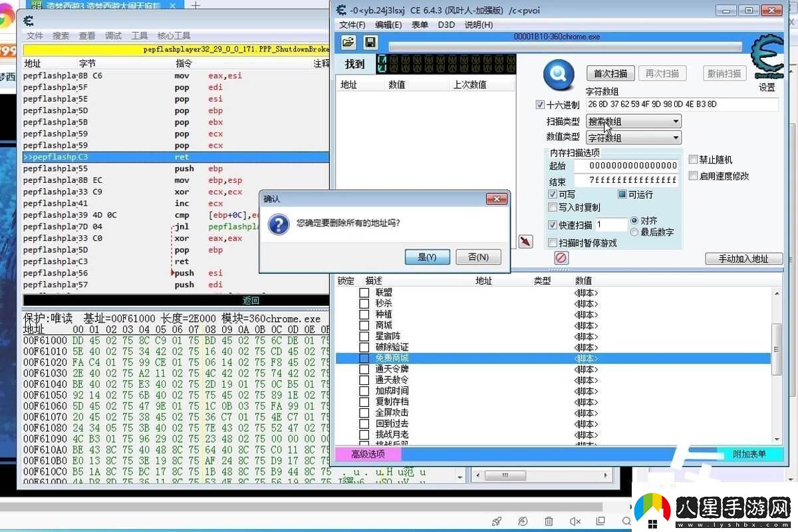
Task: Tick the lock checkbox for 秒杀
Action: pos(364,303)
